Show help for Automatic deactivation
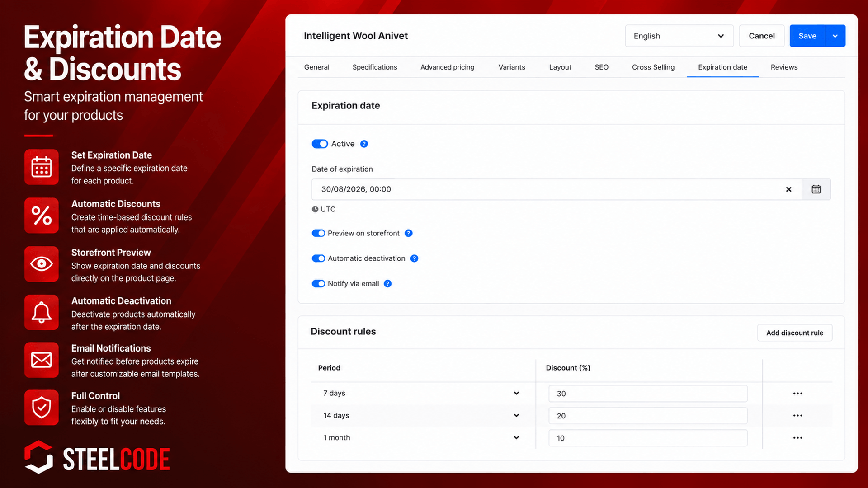This screenshot has height=488, width=868. (x=414, y=258)
